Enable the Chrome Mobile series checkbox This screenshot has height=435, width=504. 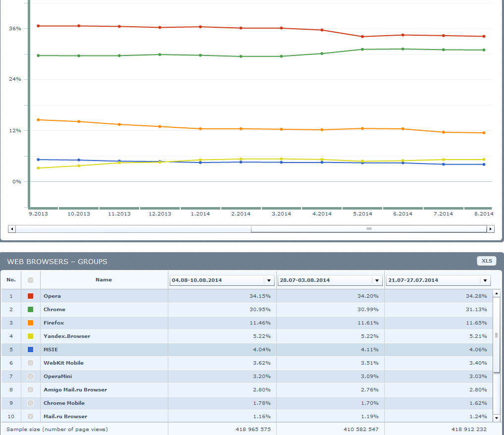31,403
